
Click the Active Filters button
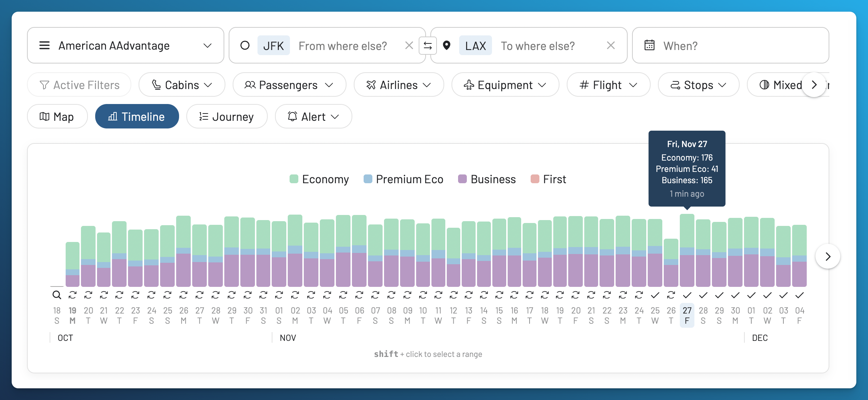click(x=79, y=85)
